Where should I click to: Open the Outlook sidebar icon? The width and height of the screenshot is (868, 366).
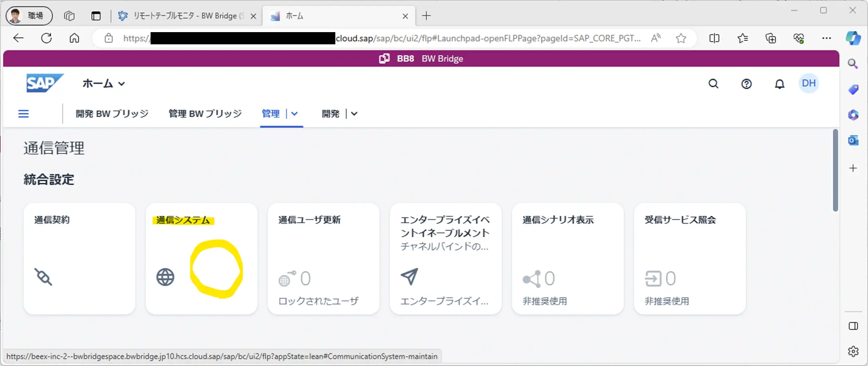pyautogui.click(x=853, y=141)
